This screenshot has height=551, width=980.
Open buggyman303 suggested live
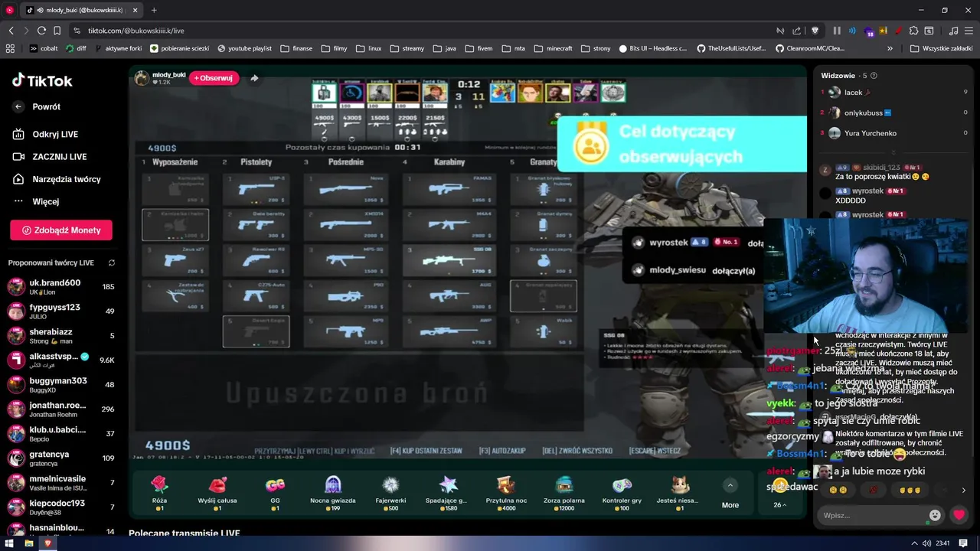tap(61, 385)
